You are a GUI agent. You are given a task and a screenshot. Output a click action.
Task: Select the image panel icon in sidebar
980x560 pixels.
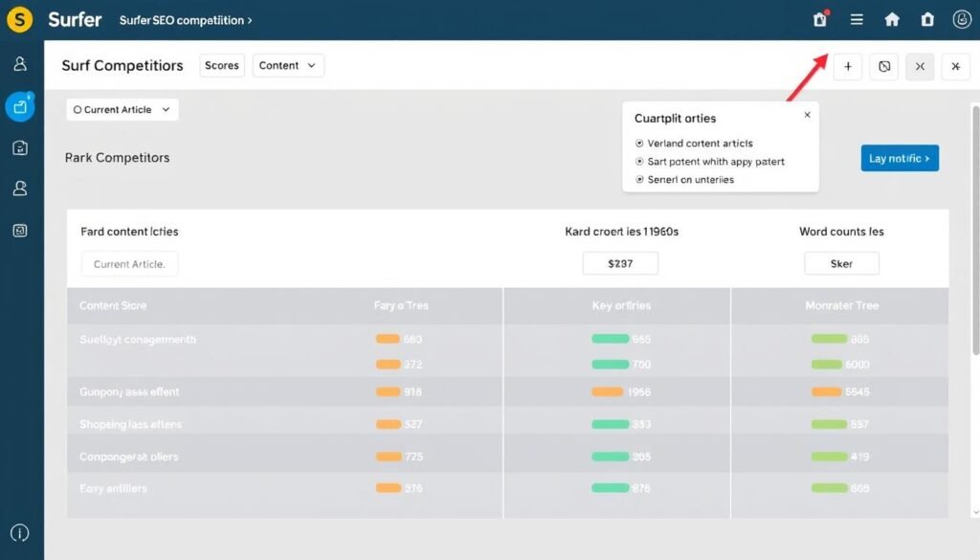coord(19,230)
